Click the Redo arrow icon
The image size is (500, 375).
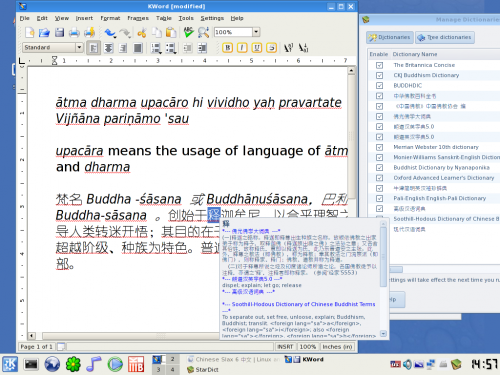point(125,32)
